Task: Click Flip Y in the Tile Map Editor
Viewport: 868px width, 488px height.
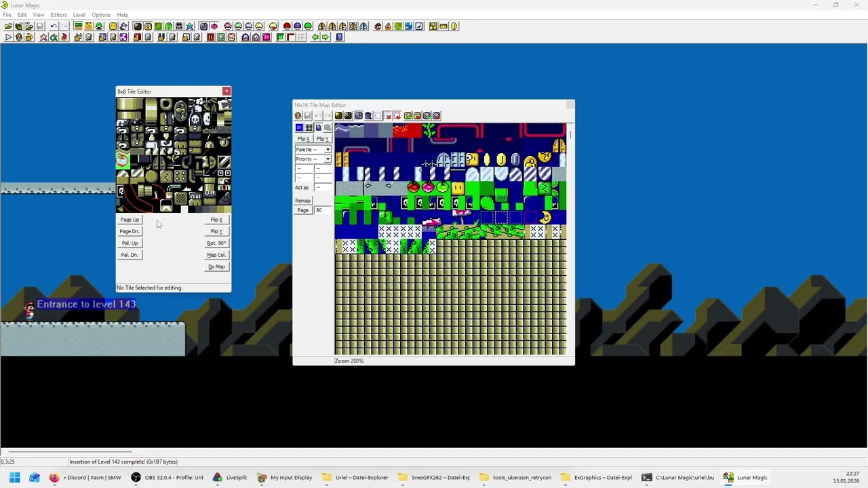Action: coord(322,138)
